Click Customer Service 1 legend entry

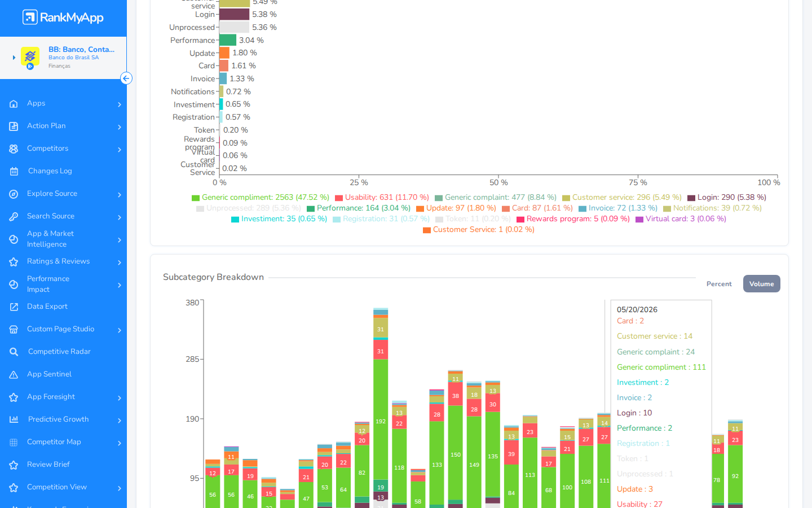coord(479,230)
